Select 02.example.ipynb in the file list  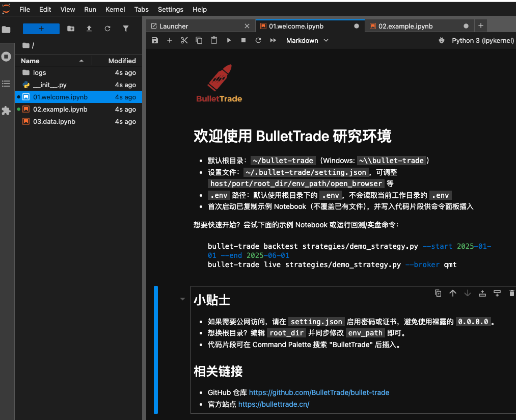[x=78, y=109]
